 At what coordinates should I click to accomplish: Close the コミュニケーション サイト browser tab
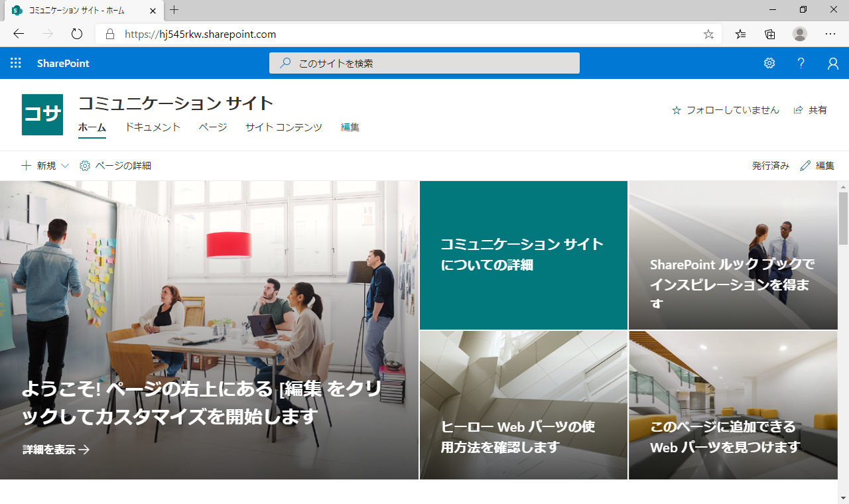tap(153, 11)
